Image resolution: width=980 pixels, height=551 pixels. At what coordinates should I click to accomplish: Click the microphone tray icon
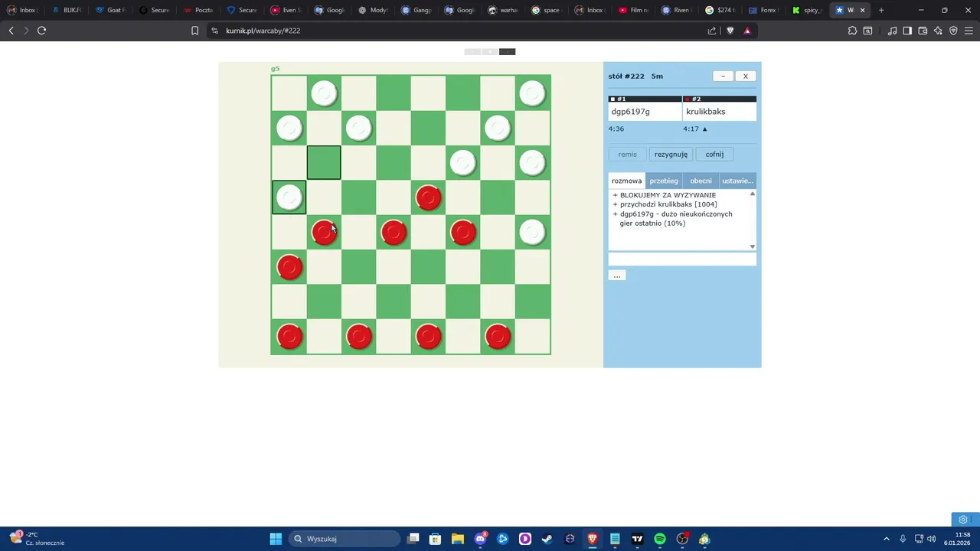pyautogui.click(x=903, y=539)
